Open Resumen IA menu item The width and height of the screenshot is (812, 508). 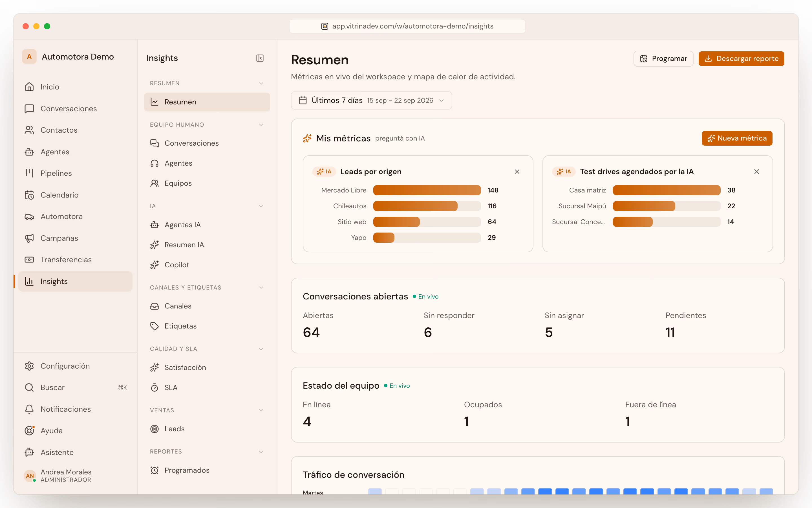point(207,245)
